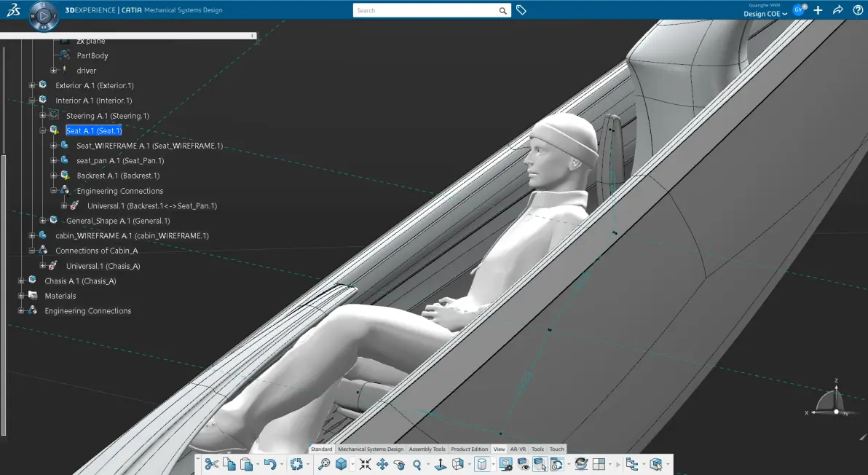
Task: Select the Pan four-arrow tool
Action: coord(382,464)
